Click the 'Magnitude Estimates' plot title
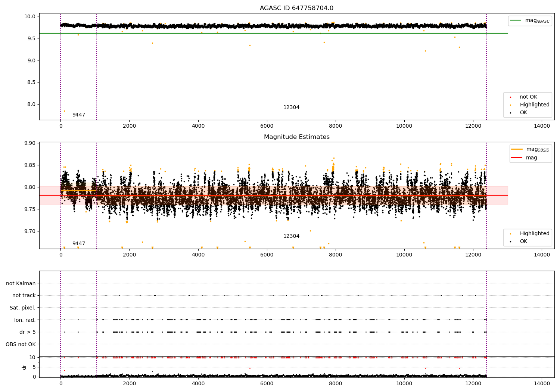560x392 pixels. [x=296, y=137]
